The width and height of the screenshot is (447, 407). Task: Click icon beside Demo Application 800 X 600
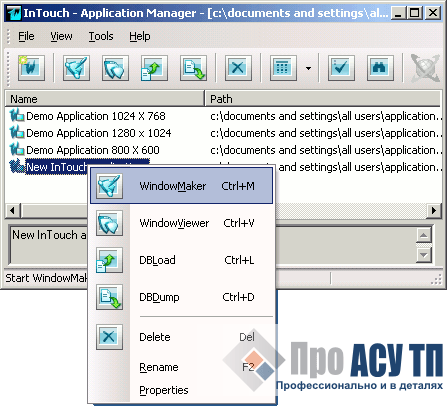point(16,150)
